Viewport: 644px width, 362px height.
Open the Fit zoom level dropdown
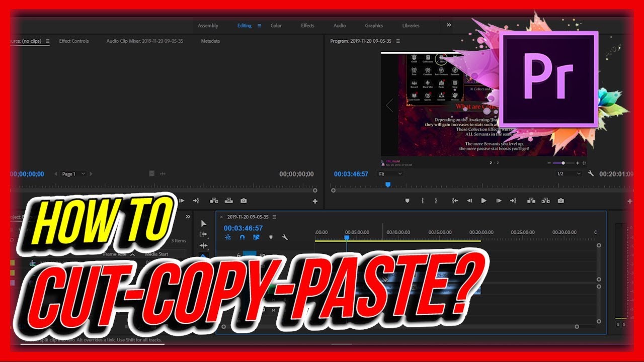coord(391,173)
